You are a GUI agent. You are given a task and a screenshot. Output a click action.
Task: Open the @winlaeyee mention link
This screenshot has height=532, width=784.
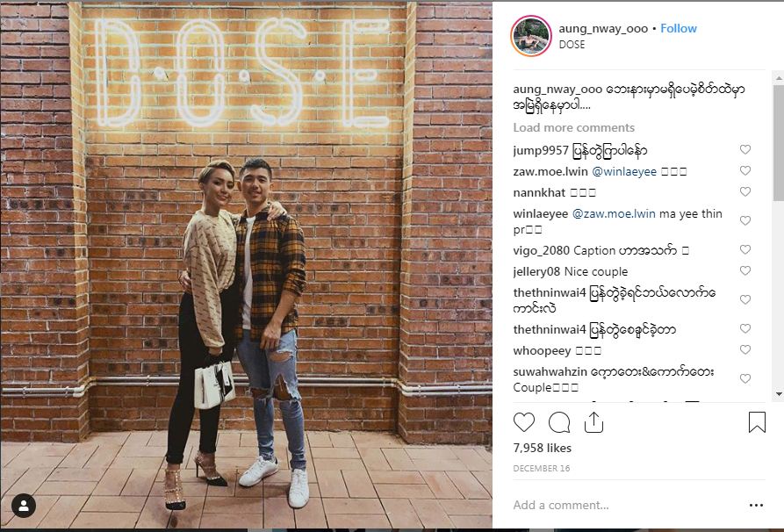pyautogui.click(x=624, y=171)
